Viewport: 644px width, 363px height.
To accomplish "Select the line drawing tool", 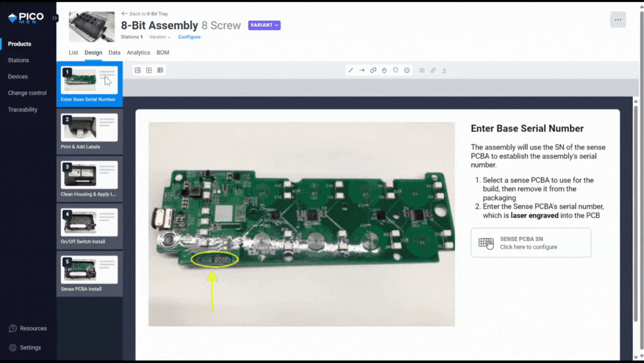I will [x=350, y=70].
